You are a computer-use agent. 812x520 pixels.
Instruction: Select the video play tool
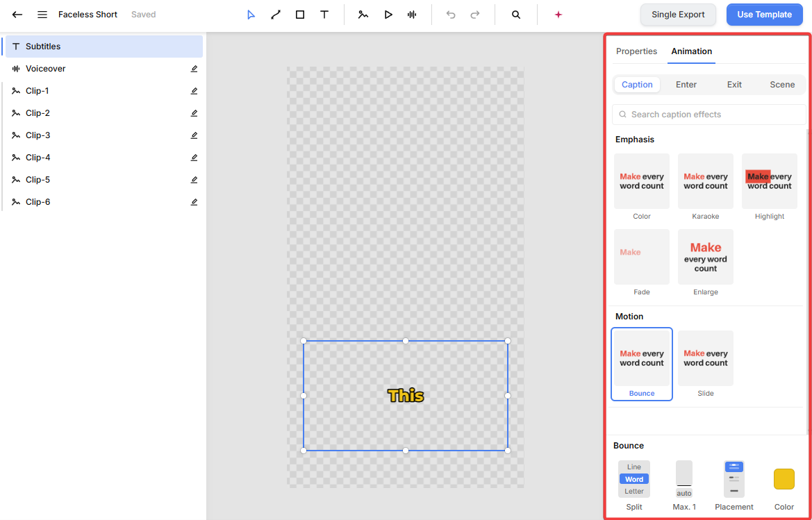coord(388,15)
